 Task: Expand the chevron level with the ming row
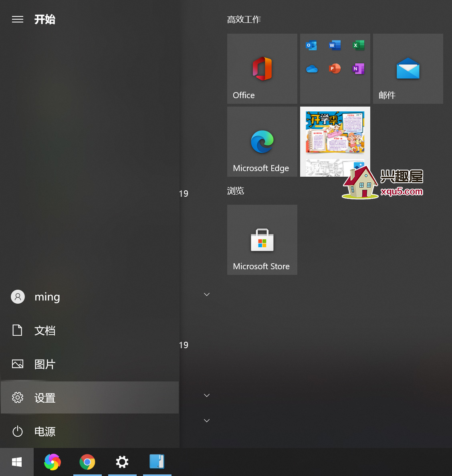[x=207, y=294]
